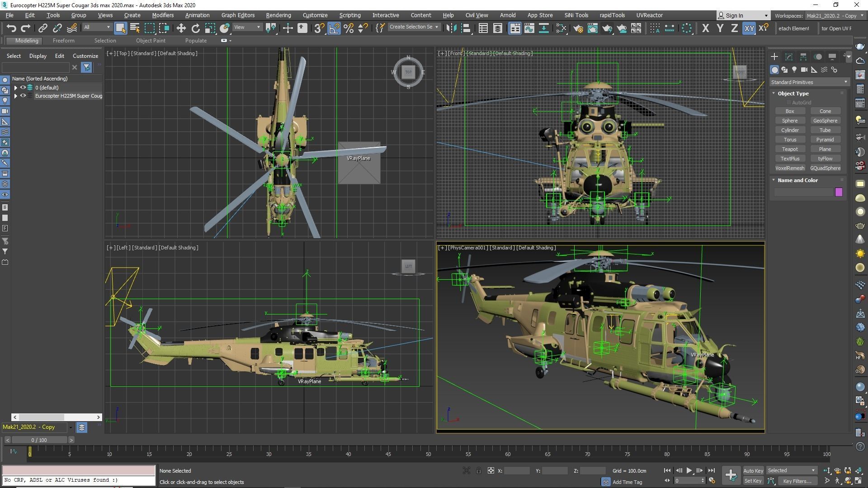Toggle scene explorer display filter funnel
Image resolution: width=868 pixels, height=488 pixels.
(86, 67)
